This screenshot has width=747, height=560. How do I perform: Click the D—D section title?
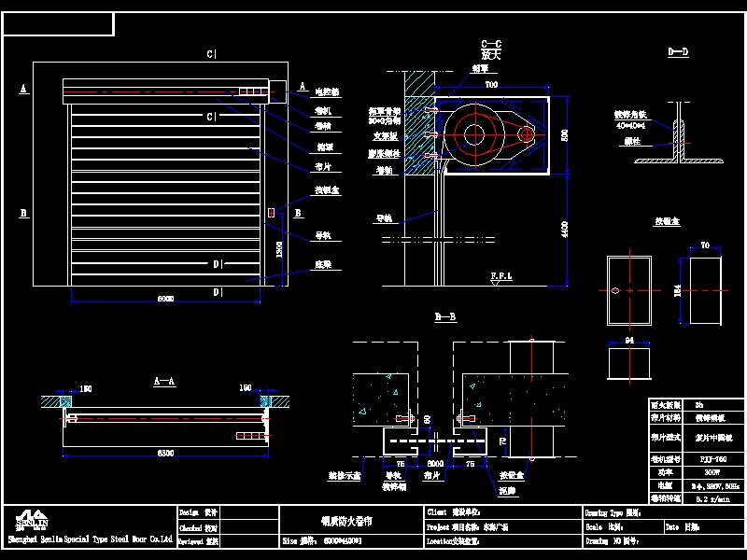pyautogui.click(x=679, y=51)
